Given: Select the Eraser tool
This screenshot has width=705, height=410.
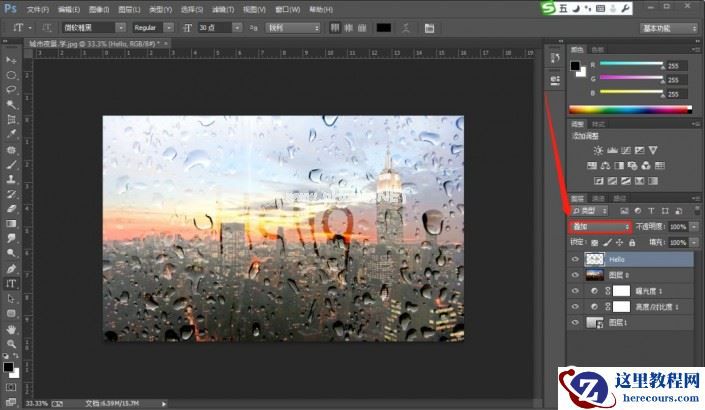Looking at the screenshot, I should coord(11,209).
